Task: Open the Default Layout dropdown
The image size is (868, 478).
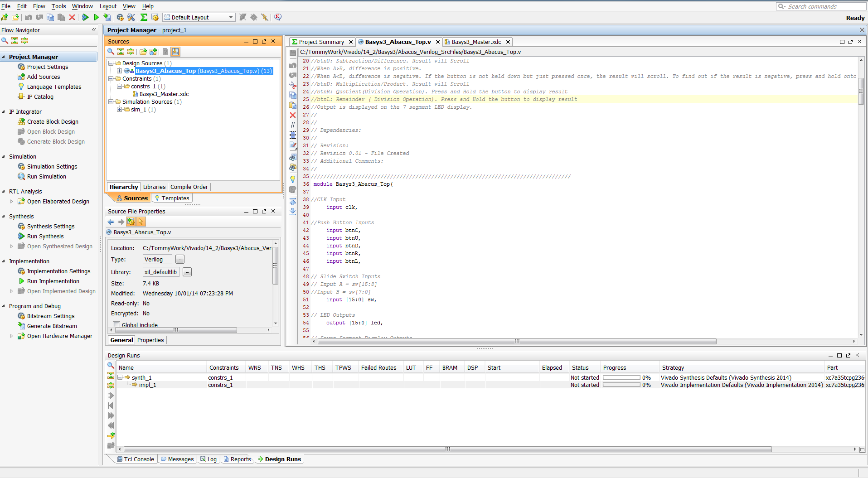Action: click(199, 17)
